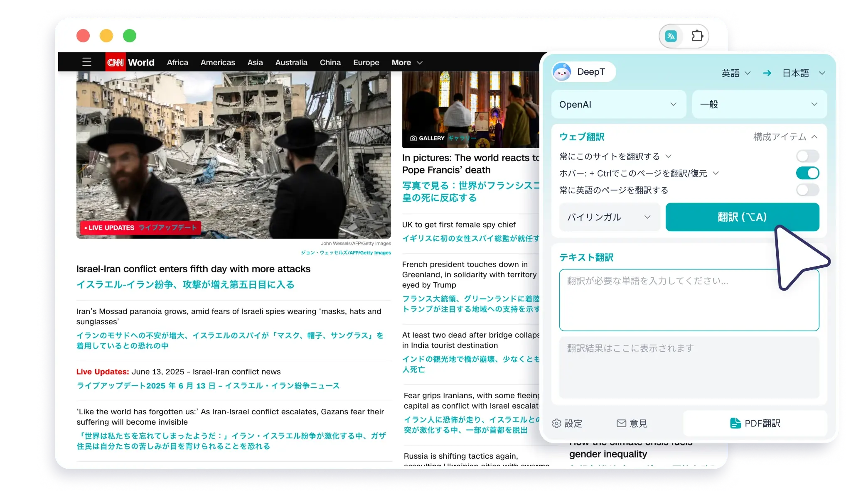Click the arrow between 英語 and 日本語

(767, 73)
